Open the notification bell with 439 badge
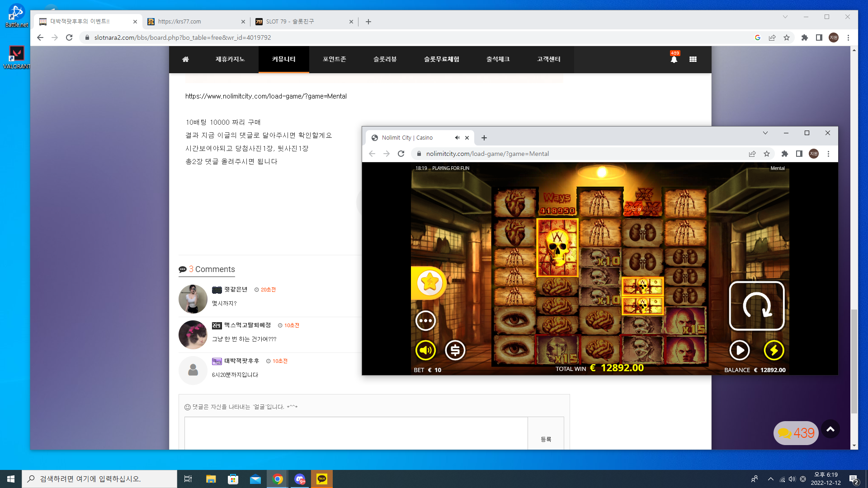 (674, 59)
